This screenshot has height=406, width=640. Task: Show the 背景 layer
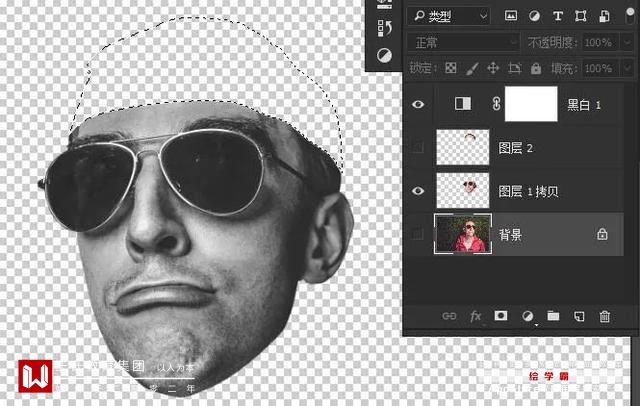click(x=418, y=234)
